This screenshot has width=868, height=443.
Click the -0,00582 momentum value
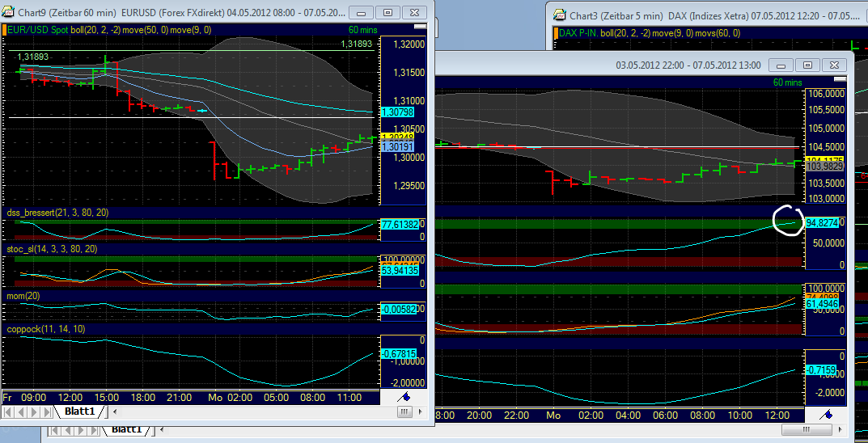[x=399, y=310]
